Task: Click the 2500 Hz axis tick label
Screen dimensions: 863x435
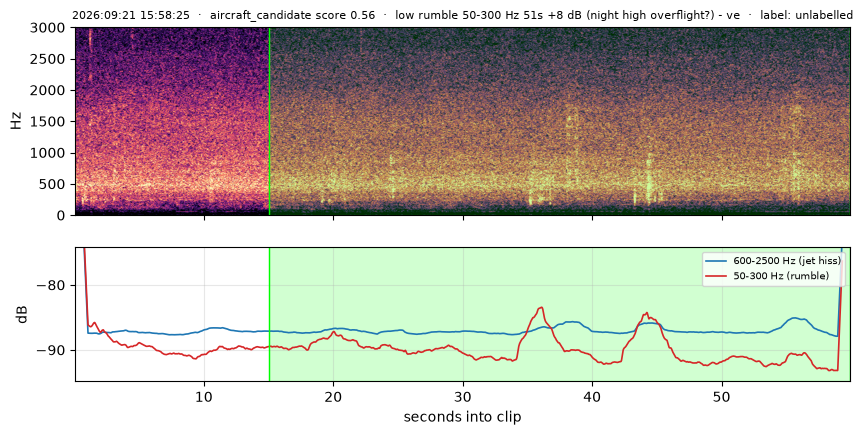Action: [47, 59]
